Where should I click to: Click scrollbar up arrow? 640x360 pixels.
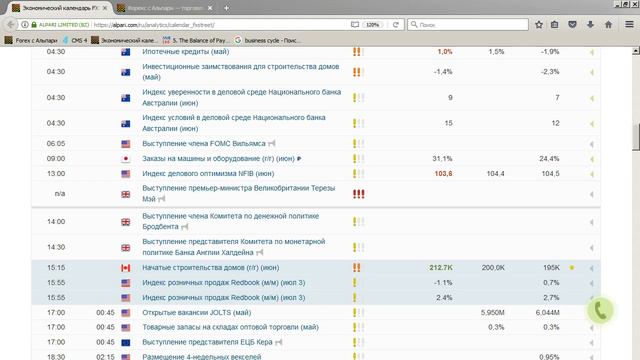[x=636, y=51]
